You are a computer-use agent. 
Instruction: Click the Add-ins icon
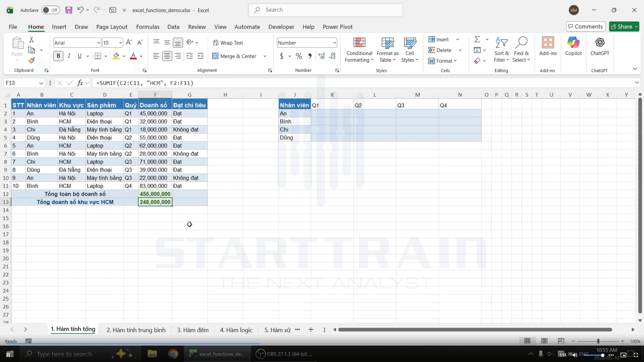(x=548, y=46)
